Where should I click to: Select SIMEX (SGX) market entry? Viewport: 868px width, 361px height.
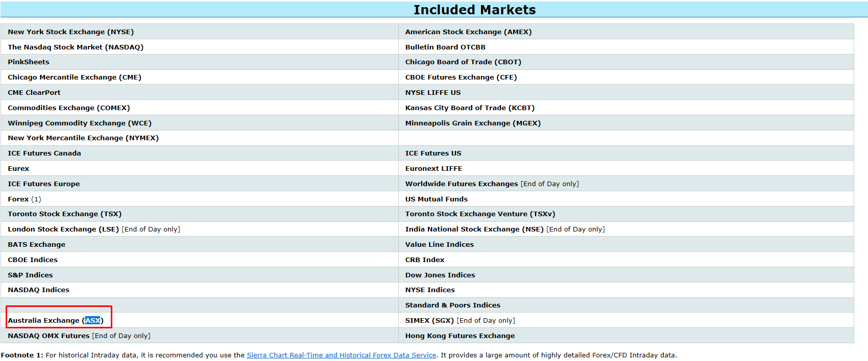(429, 321)
